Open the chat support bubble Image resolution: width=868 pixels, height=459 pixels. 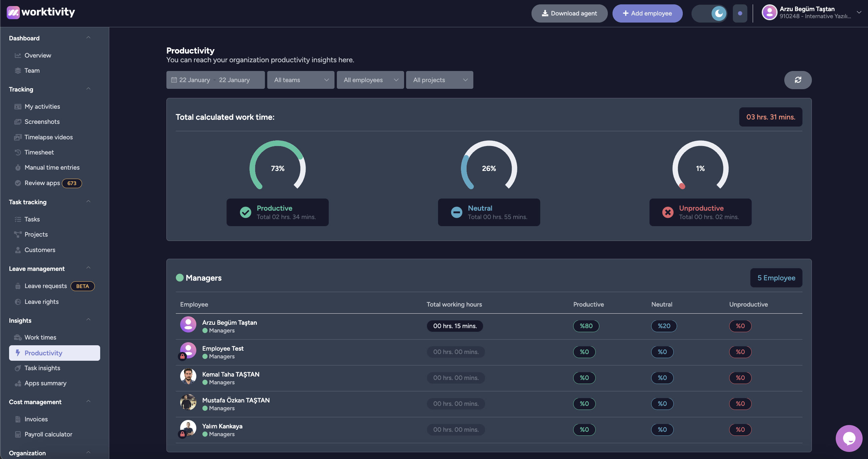[849, 438]
